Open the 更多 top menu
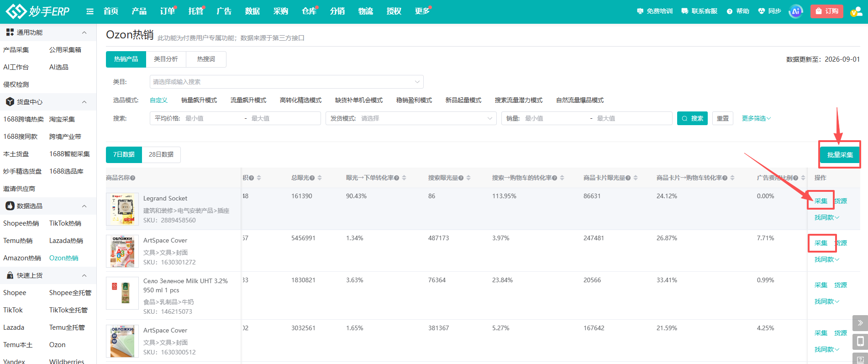Viewport: 868px width, 364px height. tap(422, 11)
